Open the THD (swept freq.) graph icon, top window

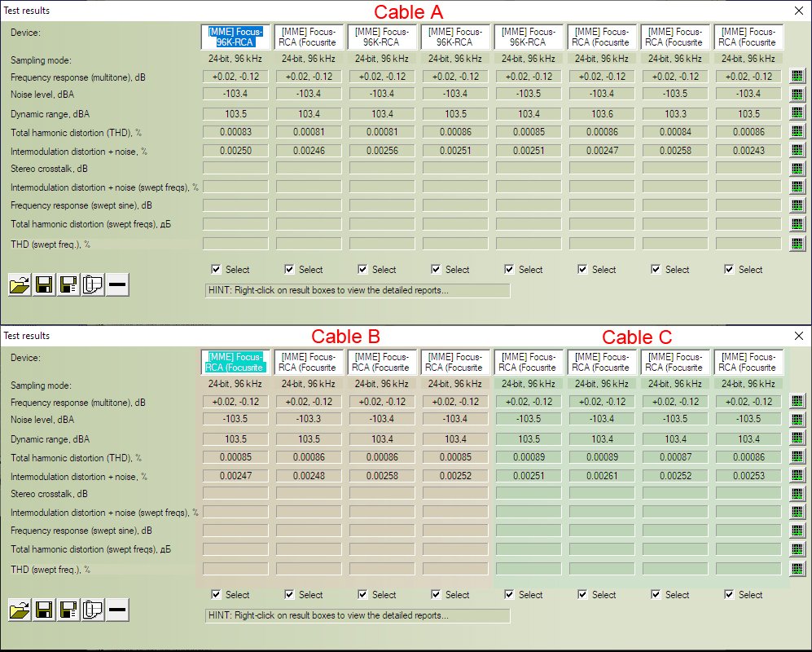(x=797, y=244)
